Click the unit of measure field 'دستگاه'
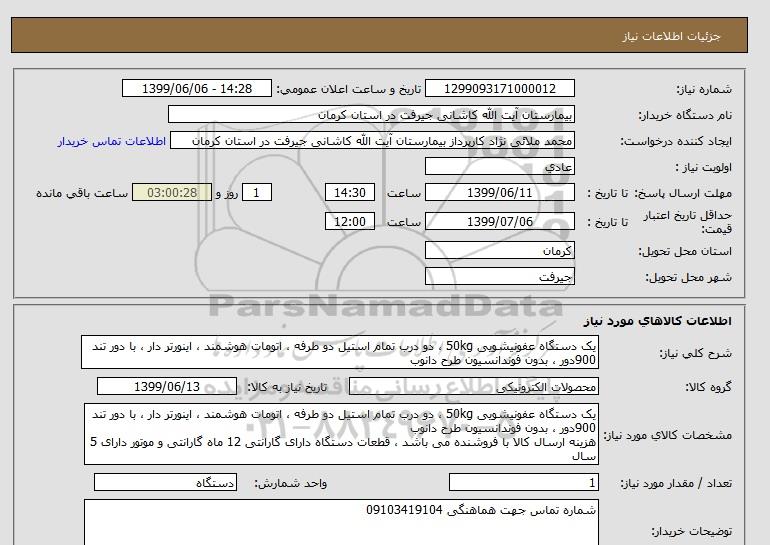This screenshot has width=770, height=545. point(165,483)
